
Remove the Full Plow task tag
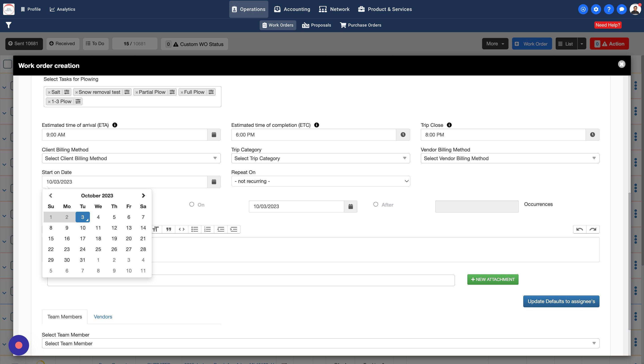[182, 92]
